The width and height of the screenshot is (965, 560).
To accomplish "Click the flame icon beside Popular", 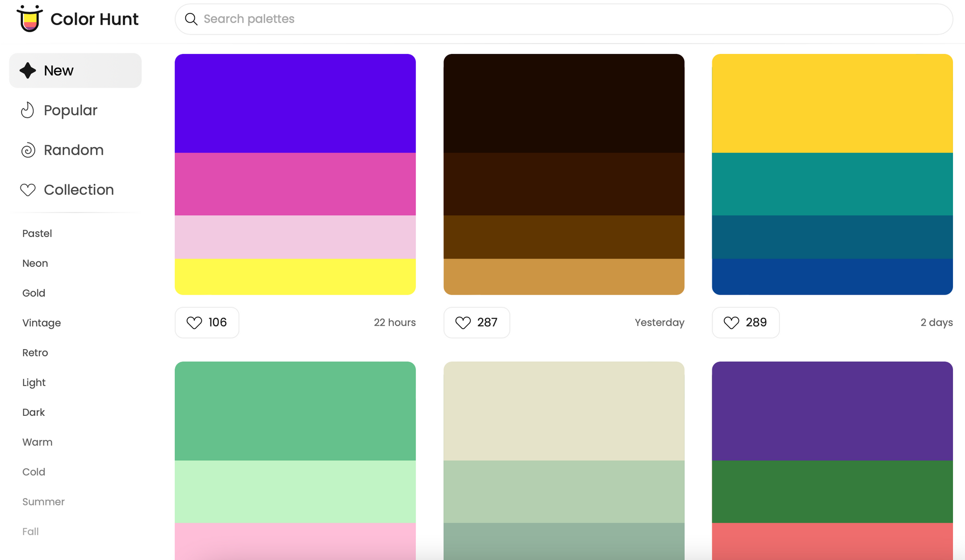I will coord(28,110).
